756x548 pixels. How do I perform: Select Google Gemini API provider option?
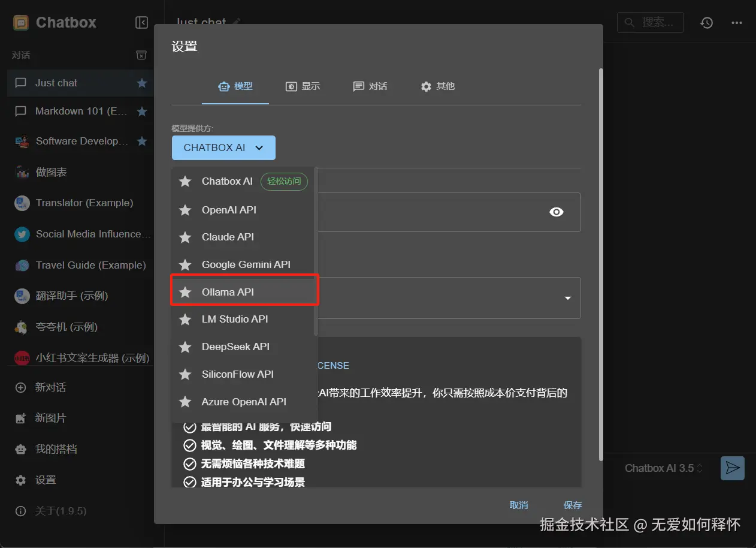point(243,264)
